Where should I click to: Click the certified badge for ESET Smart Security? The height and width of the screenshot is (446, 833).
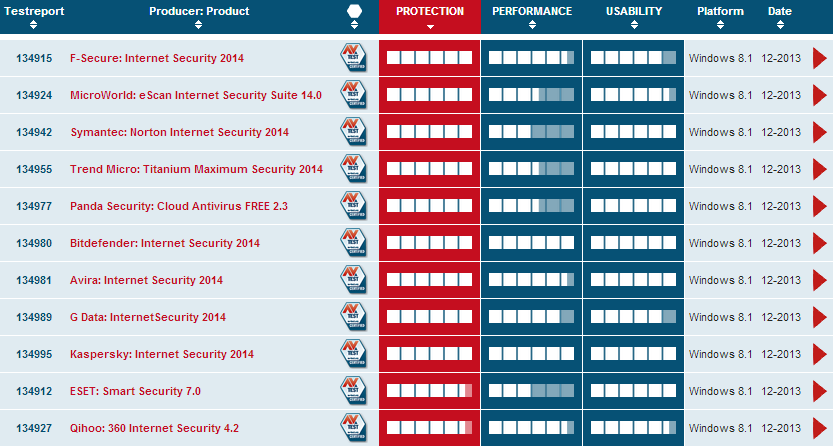(x=352, y=391)
